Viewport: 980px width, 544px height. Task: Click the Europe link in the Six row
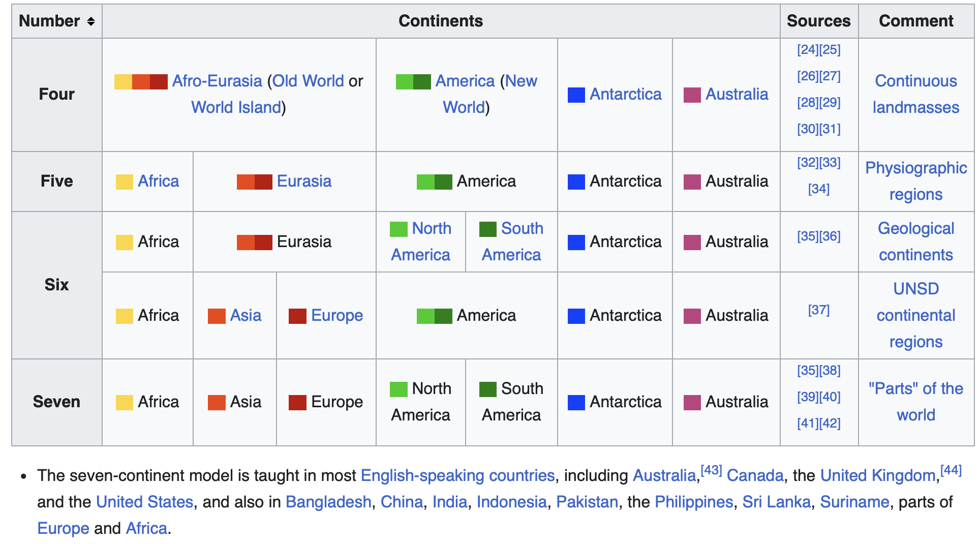tap(337, 315)
